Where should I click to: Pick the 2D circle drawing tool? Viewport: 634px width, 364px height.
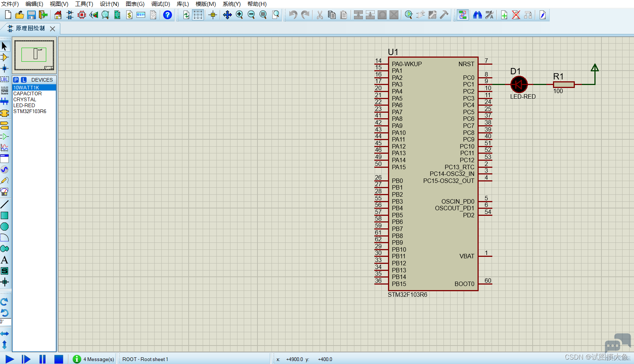click(4, 227)
